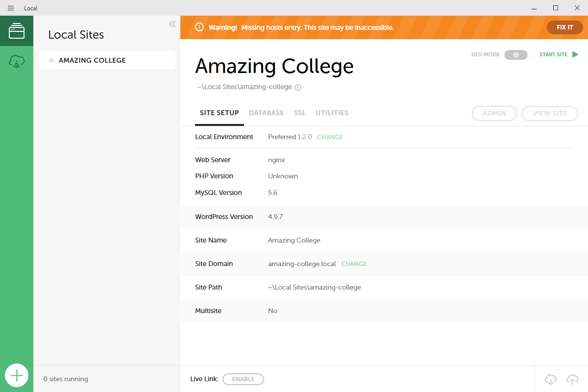
Task: Open the SSL tab
Action: coord(299,113)
